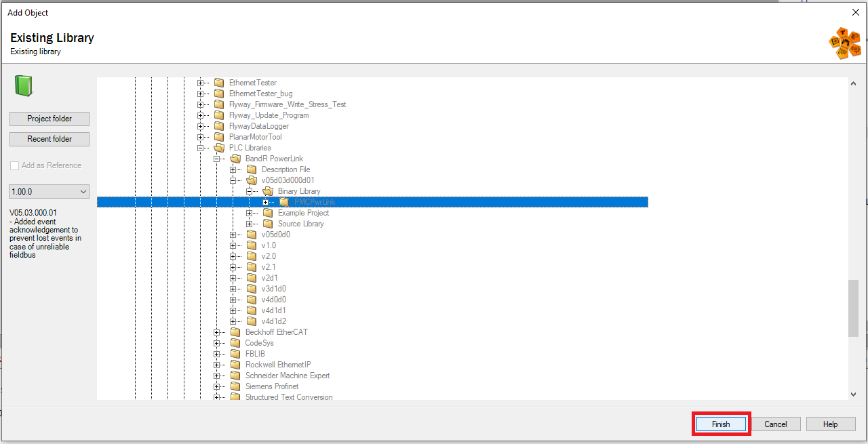This screenshot has width=868, height=444.
Task: Click the PlanarMotorTool folder icon
Action: click(219, 137)
